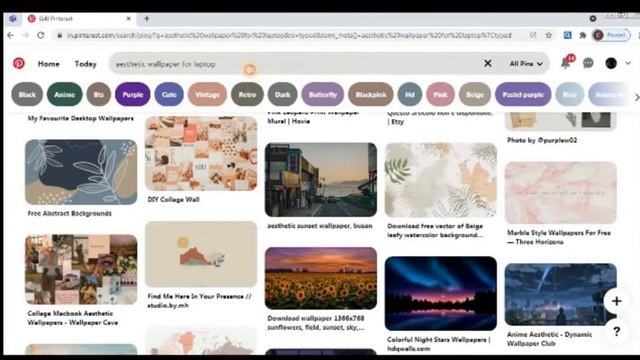The width and height of the screenshot is (640, 360).
Task: Select the Pinterest browser tab
Action: 80,18
